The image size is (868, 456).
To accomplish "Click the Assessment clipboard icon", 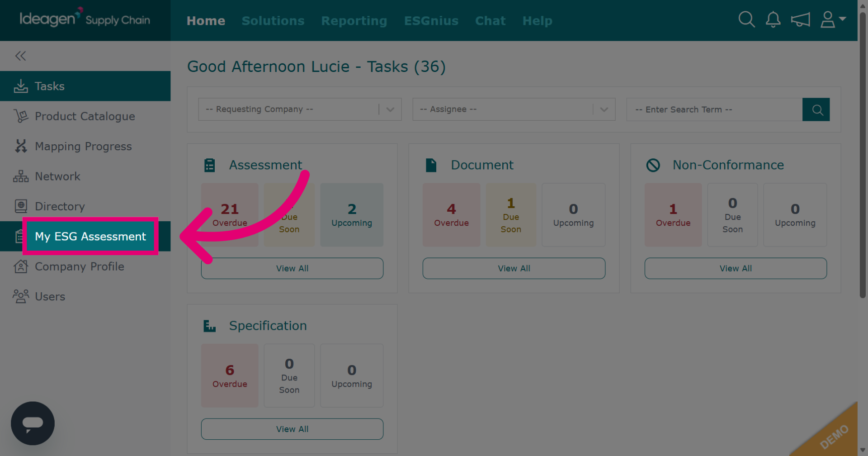I will [209, 165].
